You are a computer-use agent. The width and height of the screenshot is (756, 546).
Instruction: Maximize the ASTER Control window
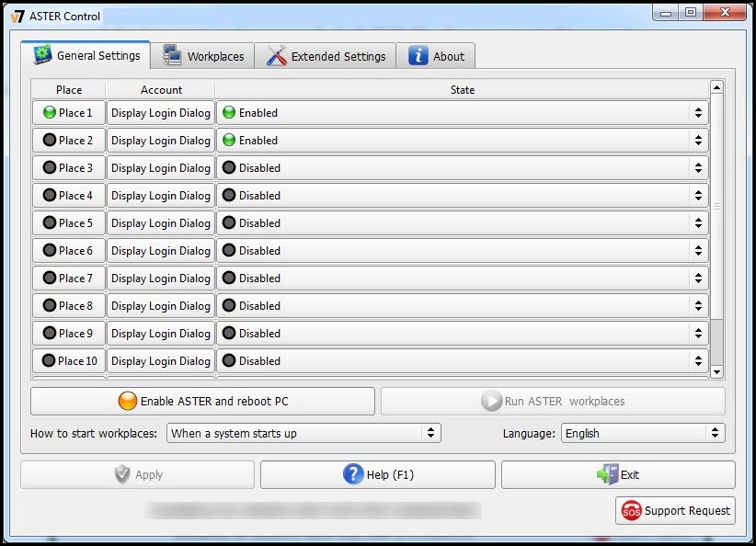click(691, 13)
